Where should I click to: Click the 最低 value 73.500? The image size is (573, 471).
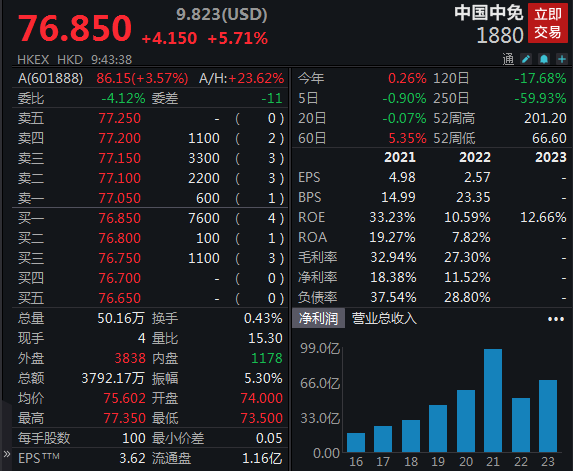[x=262, y=418]
